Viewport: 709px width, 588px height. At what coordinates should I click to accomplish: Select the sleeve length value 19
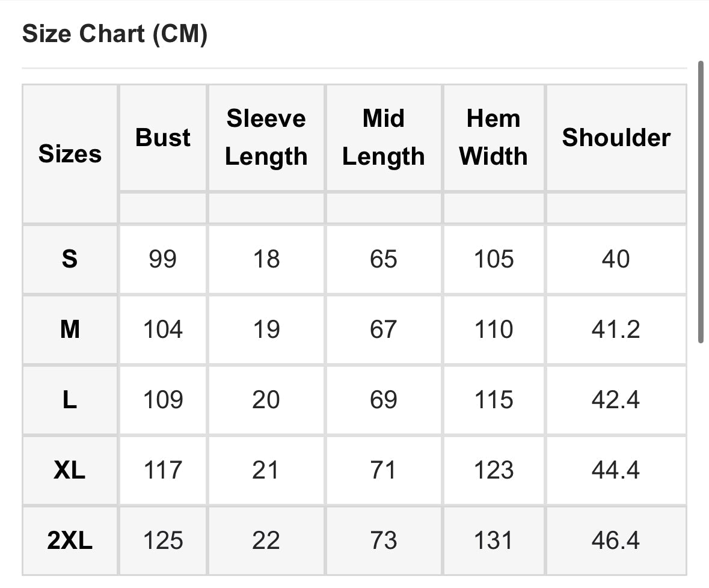(266, 329)
